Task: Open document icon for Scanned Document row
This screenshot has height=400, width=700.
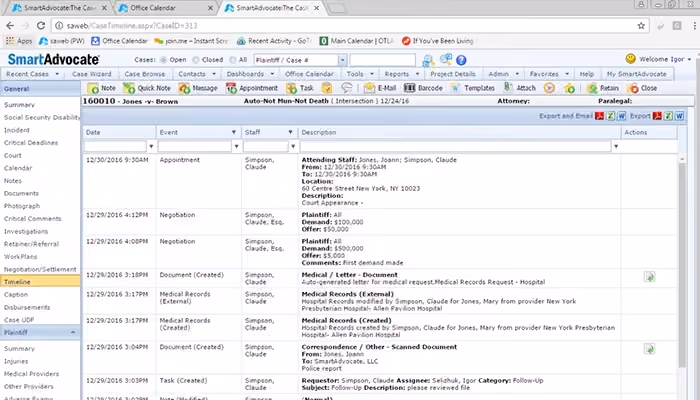Action: pyautogui.click(x=650, y=349)
